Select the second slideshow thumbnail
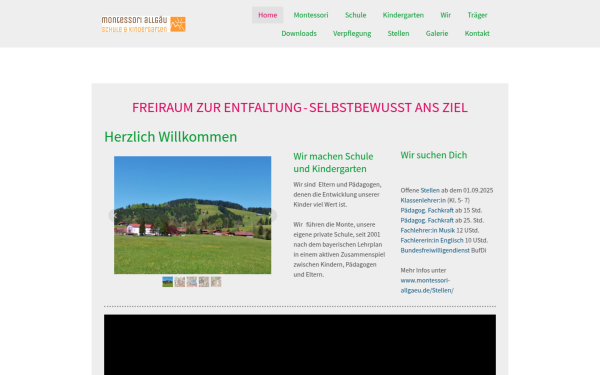The height and width of the screenshot is (375, 600). click(x=180, y=282)
